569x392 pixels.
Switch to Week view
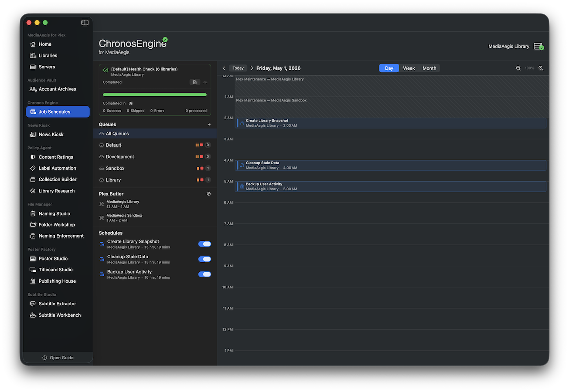pos(409,68)
